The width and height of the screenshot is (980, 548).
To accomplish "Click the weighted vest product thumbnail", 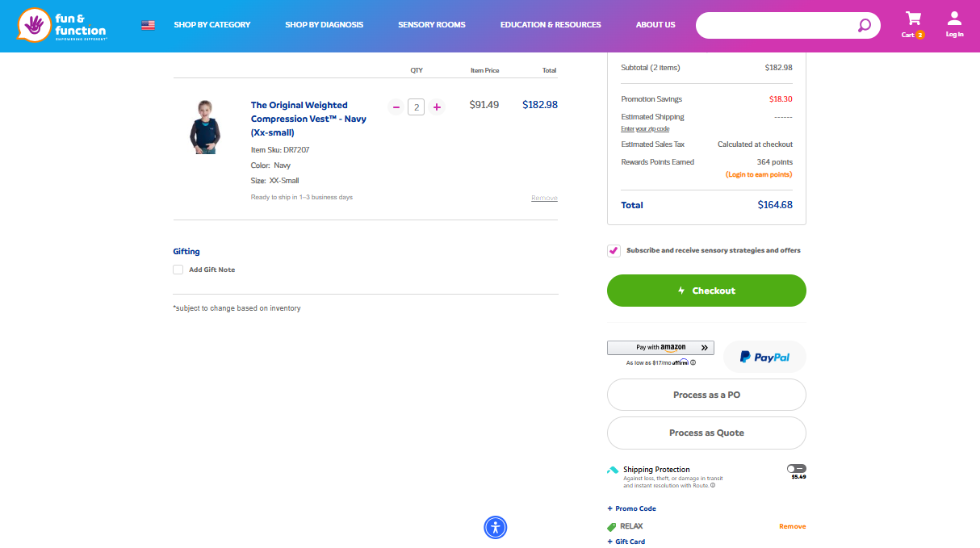I will [x=204, y=127].
